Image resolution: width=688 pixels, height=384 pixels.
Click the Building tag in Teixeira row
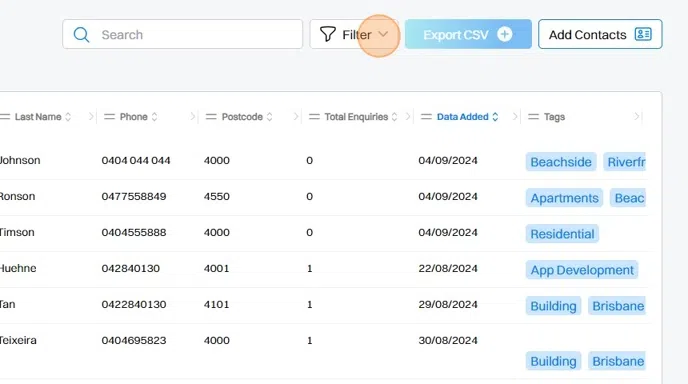[x=553, y=361]
